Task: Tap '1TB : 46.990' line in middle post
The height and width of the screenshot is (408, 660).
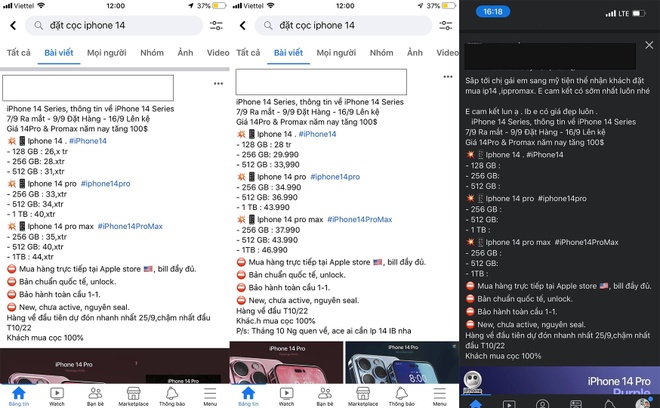Action: [x=262, y=250]
